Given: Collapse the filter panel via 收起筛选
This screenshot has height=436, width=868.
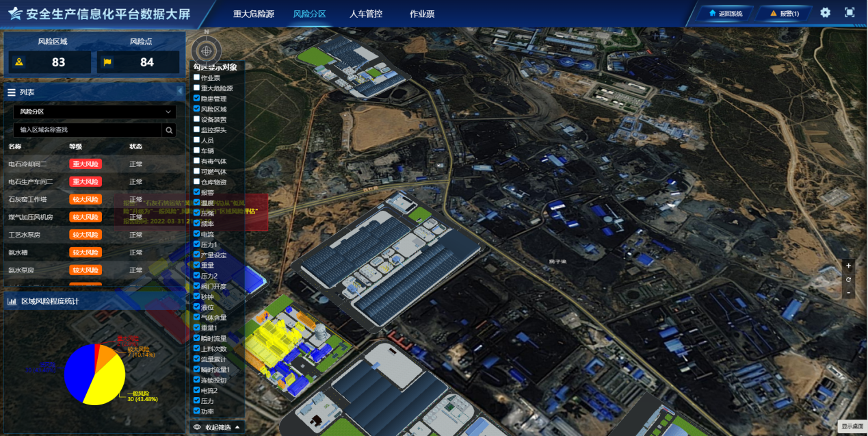Looking at the screenshot, I should pos(217,427).
